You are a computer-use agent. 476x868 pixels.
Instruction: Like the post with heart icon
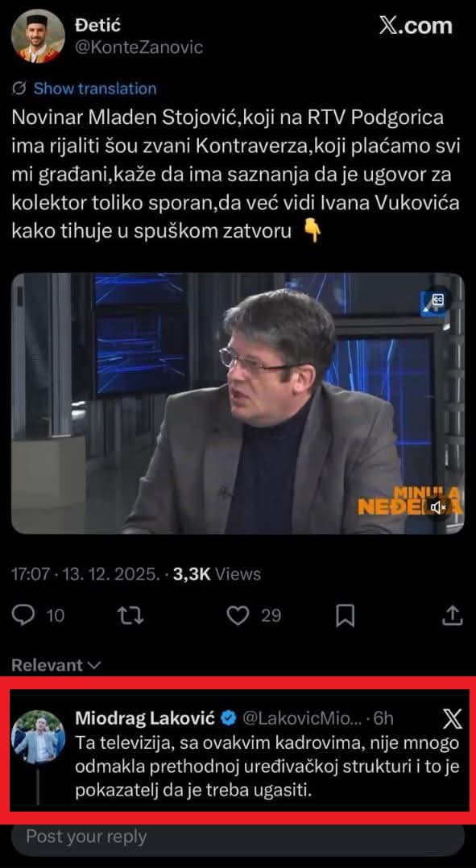(238, 615)
